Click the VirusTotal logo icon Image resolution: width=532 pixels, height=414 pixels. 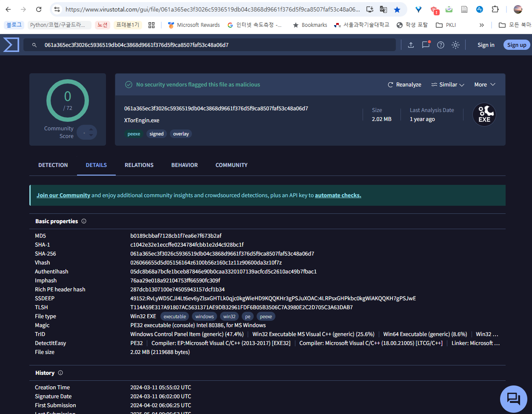click(x=11, y=45)
